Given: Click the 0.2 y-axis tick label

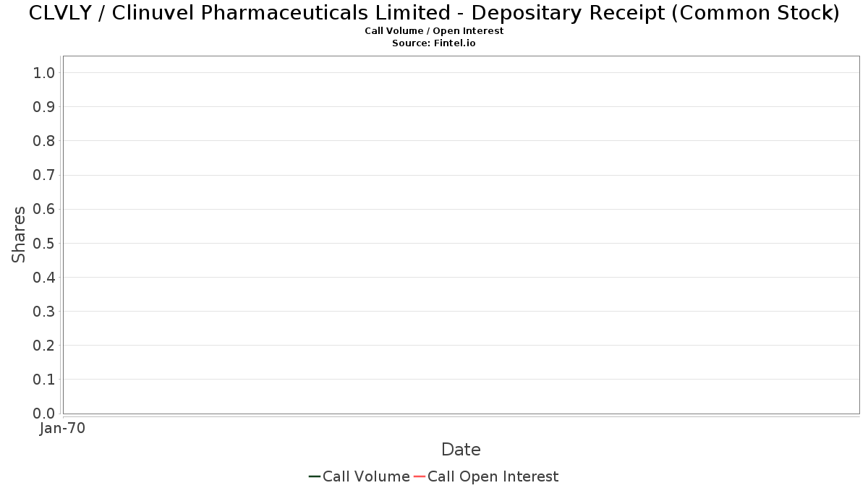Looking at the screenshot, I should pyautogui.click(x=44, y=346).
